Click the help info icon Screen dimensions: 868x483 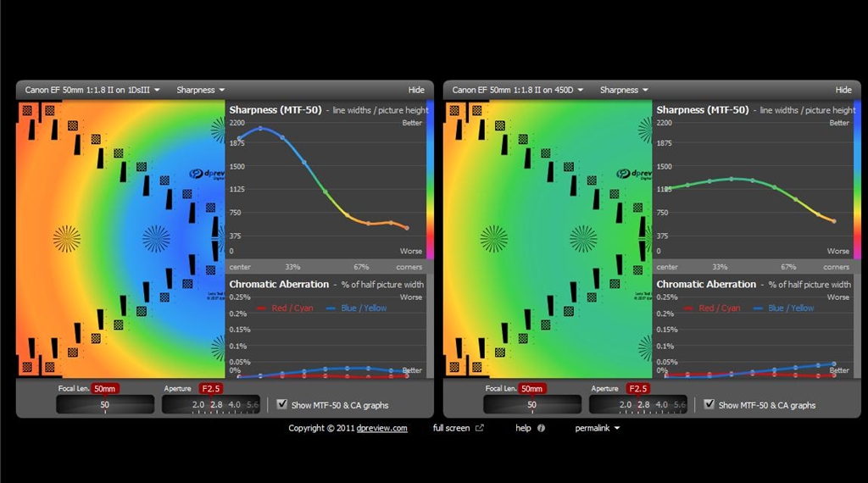coord(541,428)
